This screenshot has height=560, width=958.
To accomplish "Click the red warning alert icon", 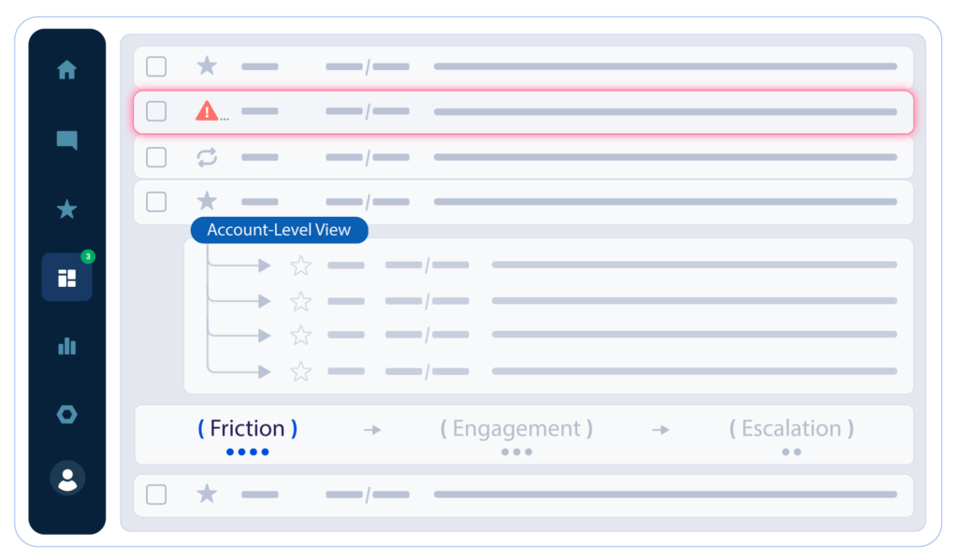I will coord(206,111).
